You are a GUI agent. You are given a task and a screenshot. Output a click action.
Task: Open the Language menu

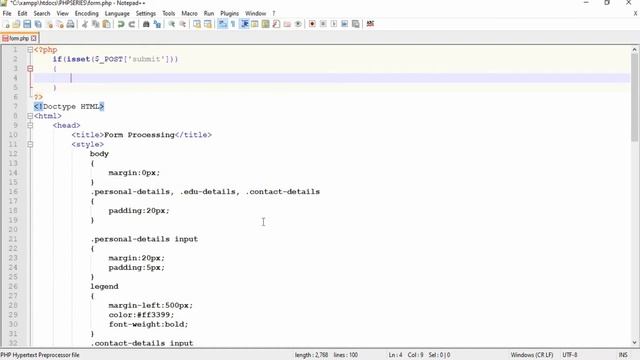click(x=117, y=13)
